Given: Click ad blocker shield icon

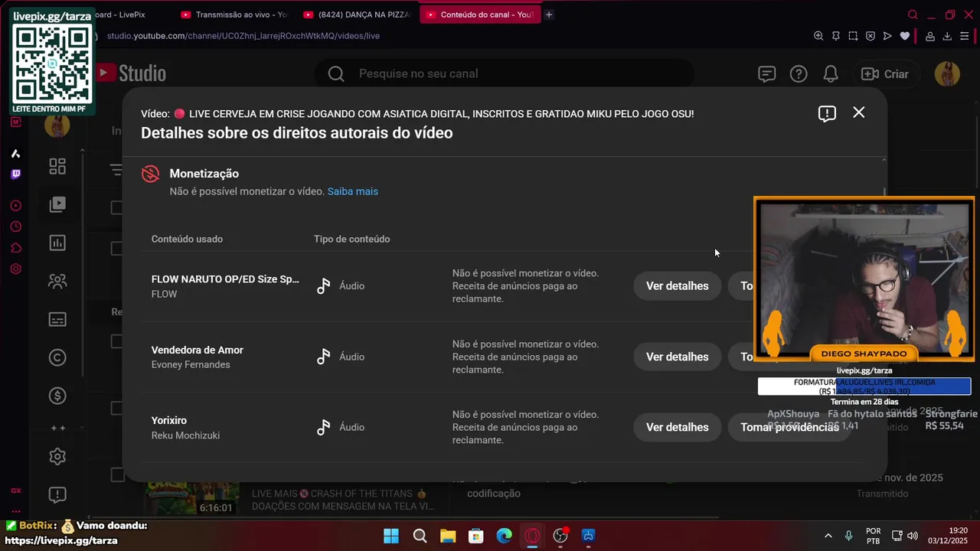Looking at the screenshot, I should tap(871, 36).
